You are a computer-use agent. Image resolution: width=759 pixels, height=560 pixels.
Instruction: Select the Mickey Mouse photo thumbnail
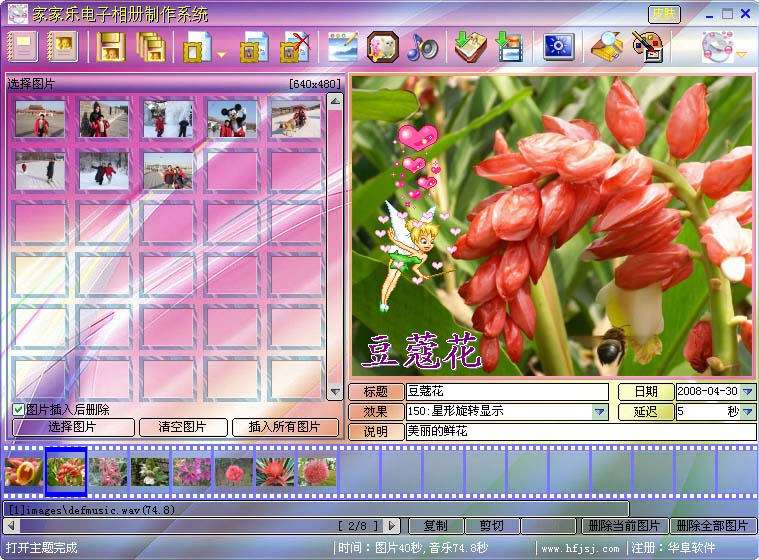point(232,119)
